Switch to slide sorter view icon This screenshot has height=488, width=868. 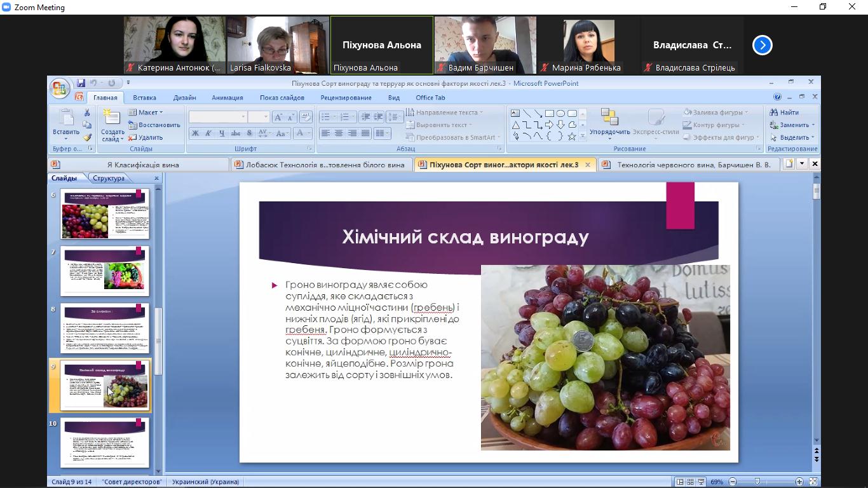tap(691, 482)
